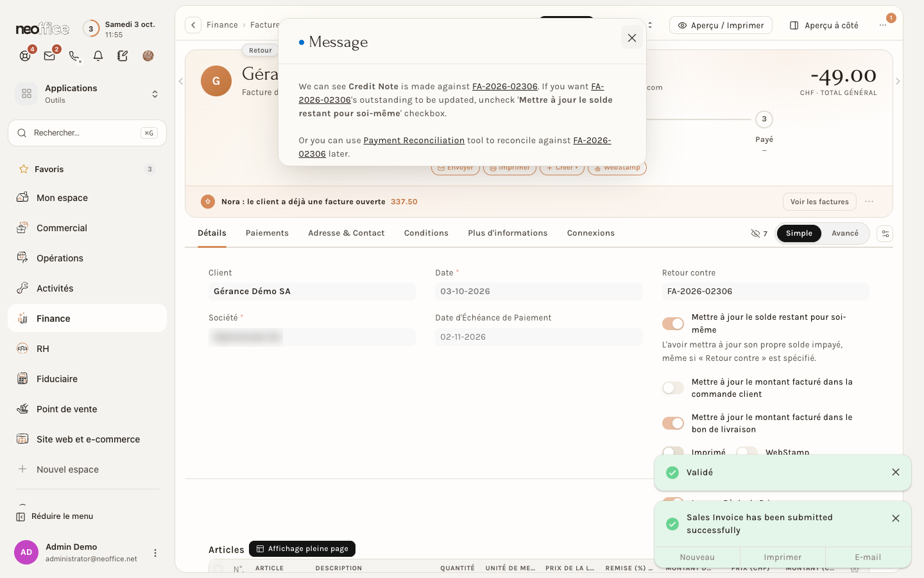Image resolution: width=924 pixels, height=578 pixels.
Task: Select the Simple view mode
Action: pos(799,233)
